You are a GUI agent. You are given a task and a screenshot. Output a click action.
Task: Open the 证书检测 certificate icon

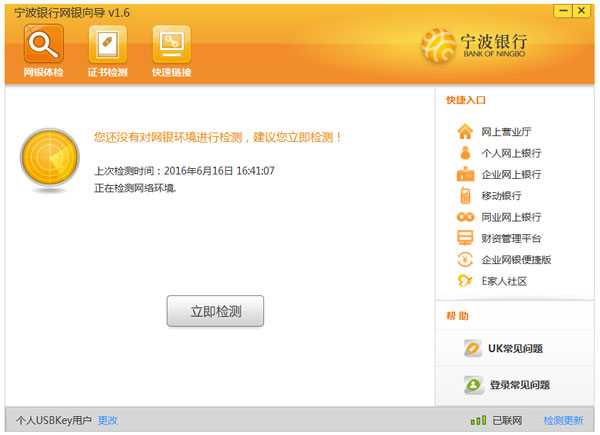click(x=108, y=44)
